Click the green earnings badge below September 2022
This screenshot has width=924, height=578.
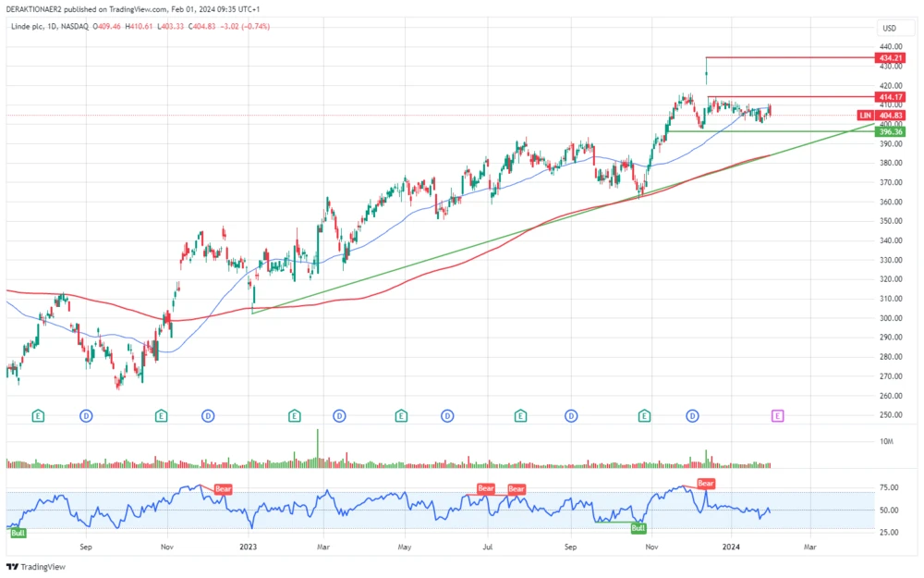click(38, 416)
